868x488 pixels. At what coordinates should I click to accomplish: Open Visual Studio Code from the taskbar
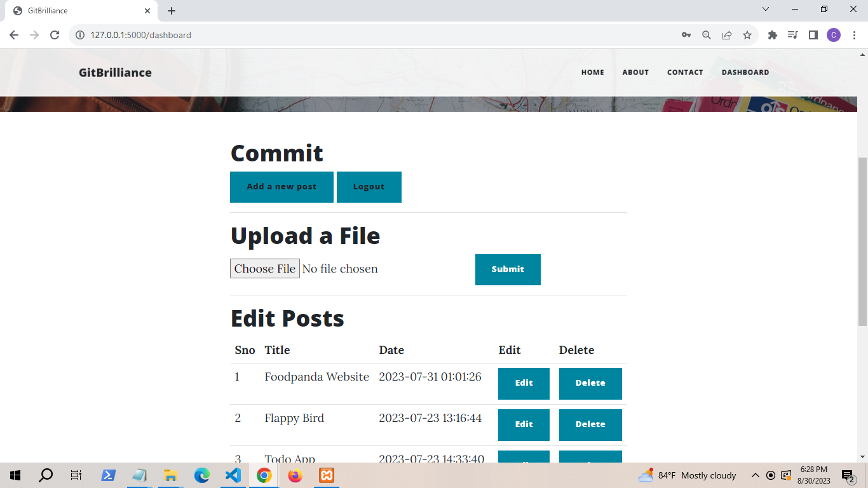pos(233,475)
